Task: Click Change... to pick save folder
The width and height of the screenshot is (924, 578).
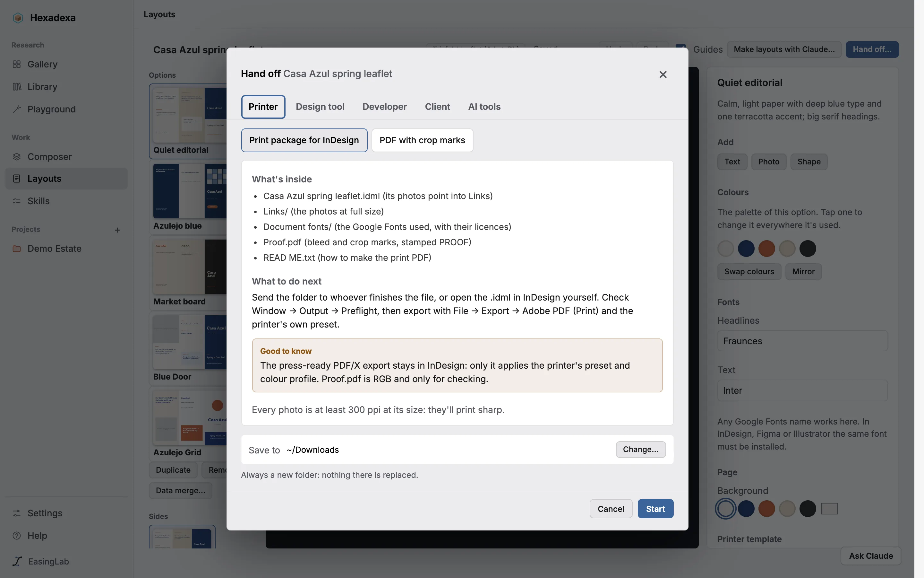Action: click(x=640, y=450)
